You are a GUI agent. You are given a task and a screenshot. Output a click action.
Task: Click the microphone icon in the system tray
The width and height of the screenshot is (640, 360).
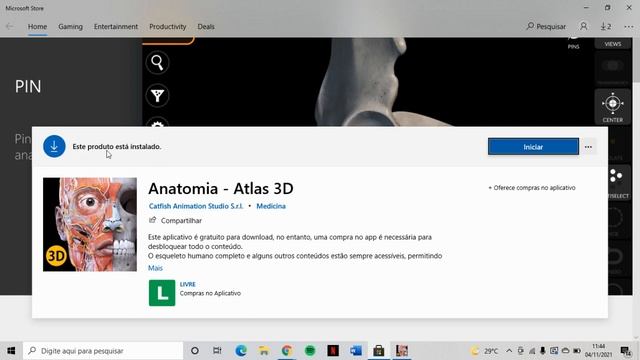pos(543,351)
